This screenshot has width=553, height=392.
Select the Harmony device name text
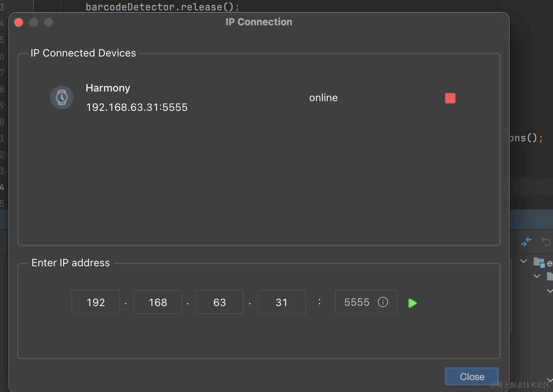108,88
